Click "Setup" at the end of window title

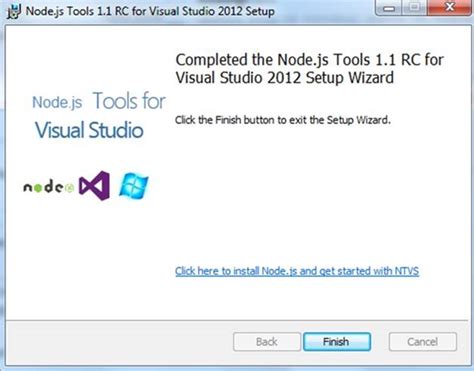(x=260, y=11)
